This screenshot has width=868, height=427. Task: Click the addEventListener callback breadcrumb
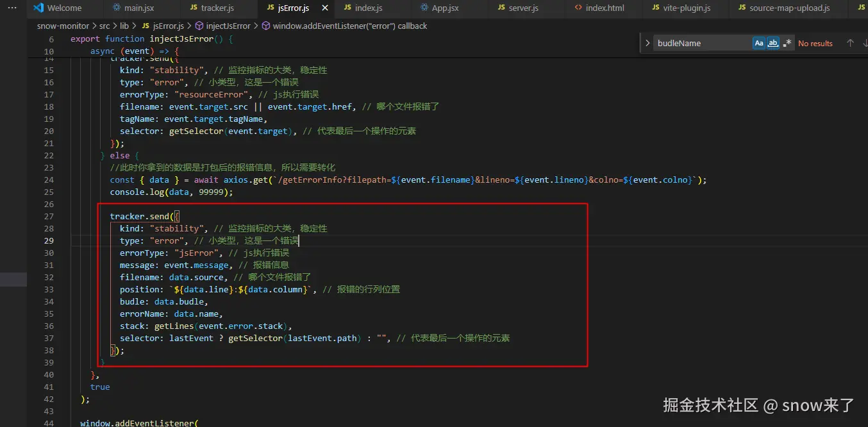pos(350,26)
